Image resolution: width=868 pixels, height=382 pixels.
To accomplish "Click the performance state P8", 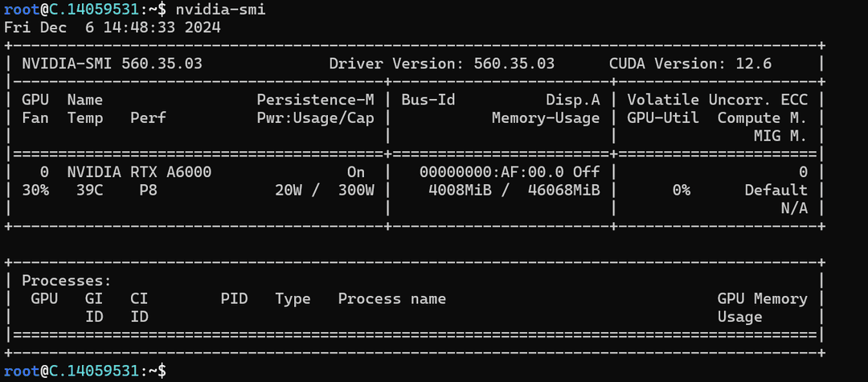I will (149, 191).
